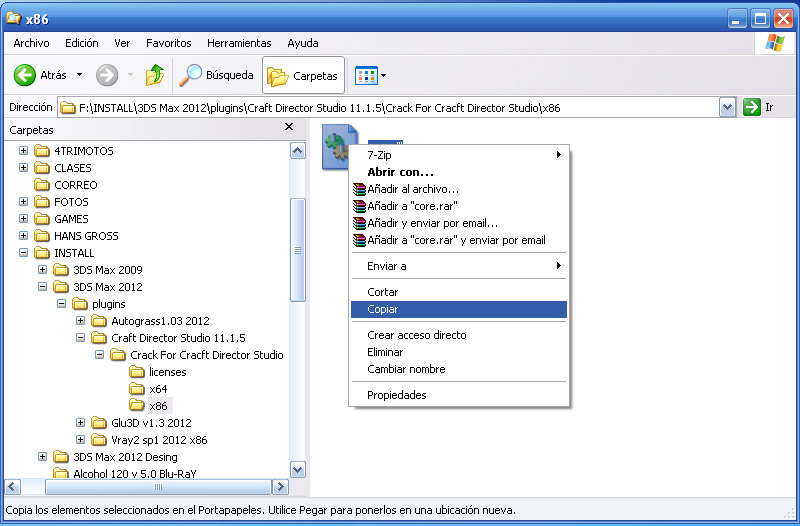Open the address bar dropdown arrow

[728, 108]
